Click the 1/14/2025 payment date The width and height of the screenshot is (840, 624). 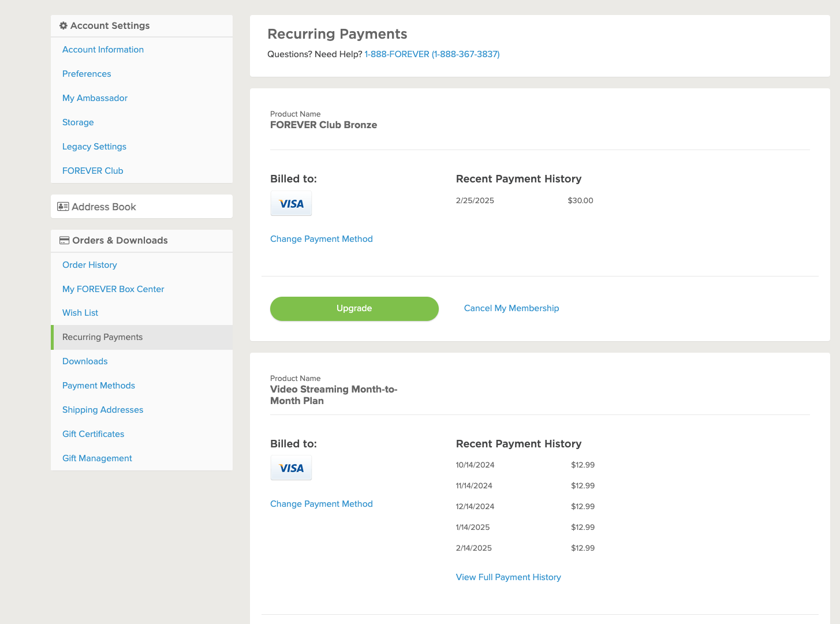click(x=473, y=528)
